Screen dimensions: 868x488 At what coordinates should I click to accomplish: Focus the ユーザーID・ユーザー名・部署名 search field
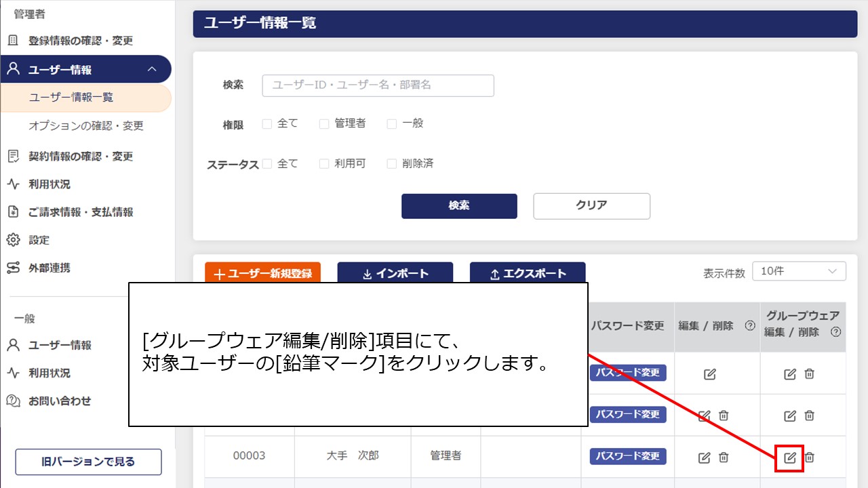378,85
